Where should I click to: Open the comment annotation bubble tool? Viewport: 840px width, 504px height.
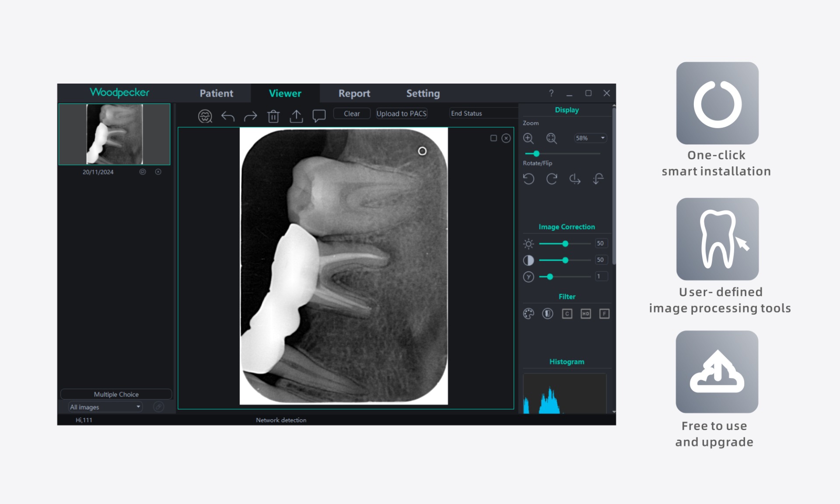tap(319, 116)
